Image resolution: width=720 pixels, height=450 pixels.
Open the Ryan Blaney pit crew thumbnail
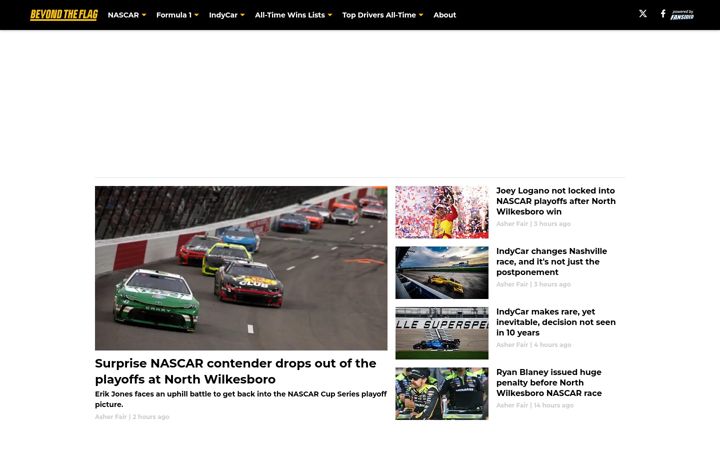tap(442, 394)
